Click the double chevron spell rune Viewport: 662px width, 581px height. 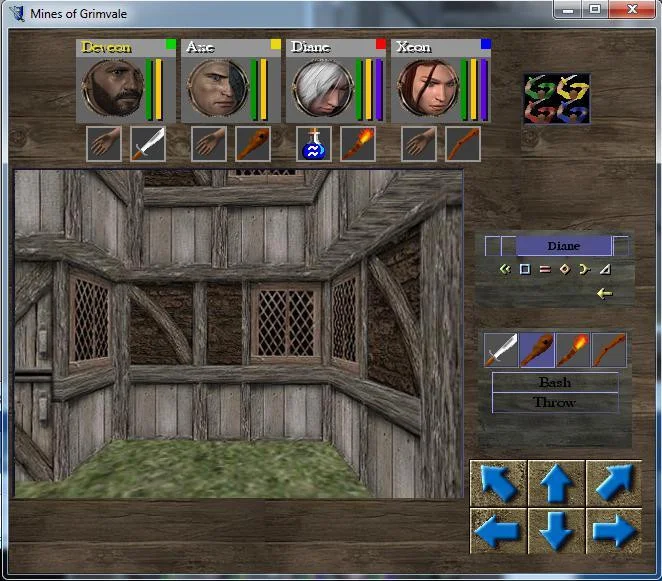coord(505,269)
